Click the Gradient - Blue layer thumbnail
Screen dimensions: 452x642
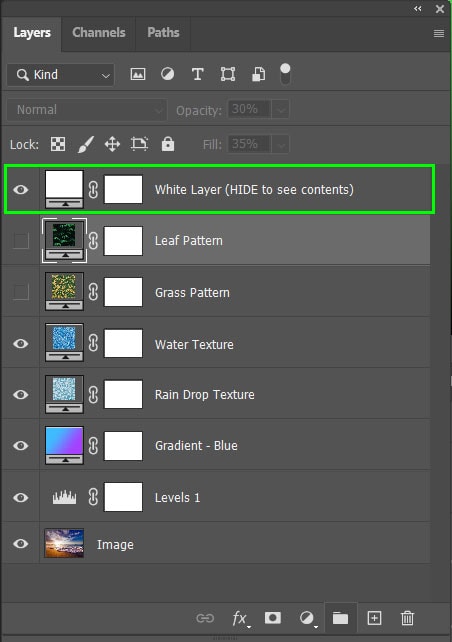(64, 445)
